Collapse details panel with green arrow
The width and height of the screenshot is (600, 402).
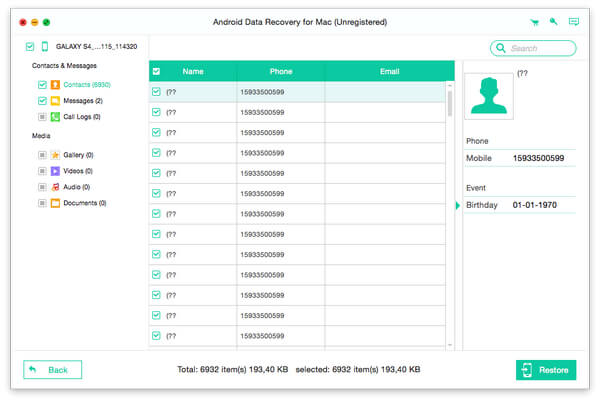tap(458, 205)
